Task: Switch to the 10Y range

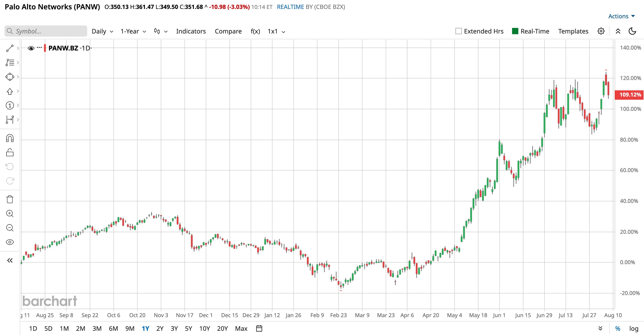Action: click(x=205, y=329)
